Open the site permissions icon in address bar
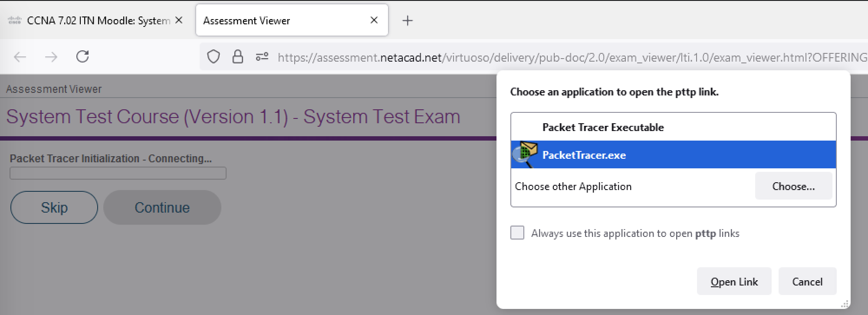 point(262,57)
